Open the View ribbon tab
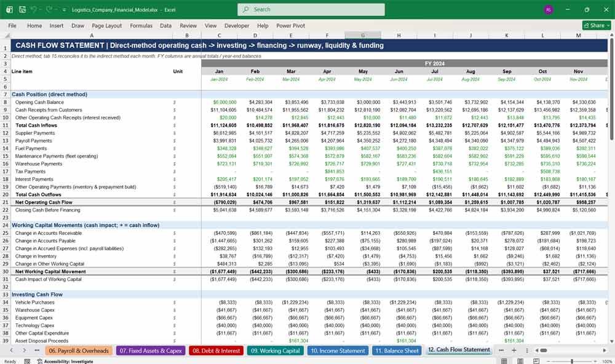615x364 pixels. pos(210,25)
